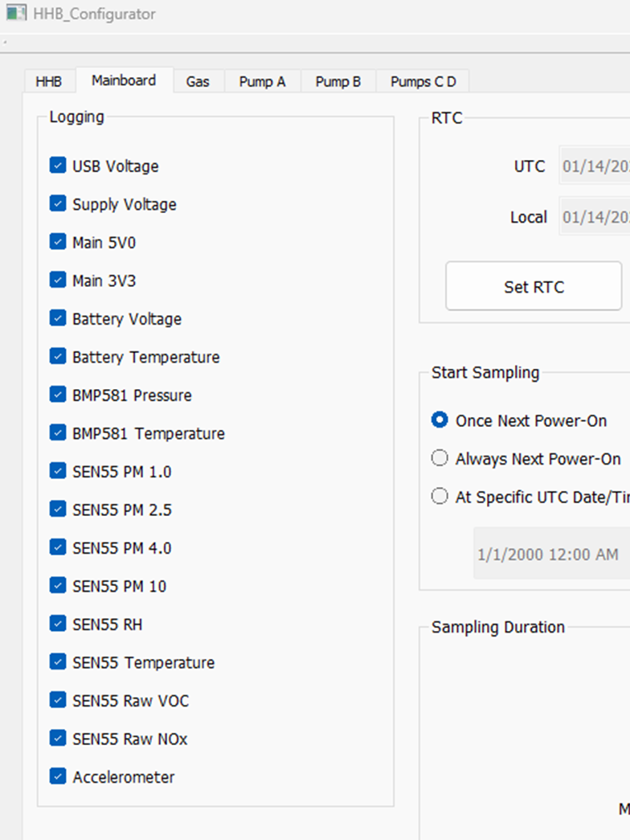Screen dimensions: 630x840
Task: Uncheck the Accelerometer logging option
Action: coord(58,776)
